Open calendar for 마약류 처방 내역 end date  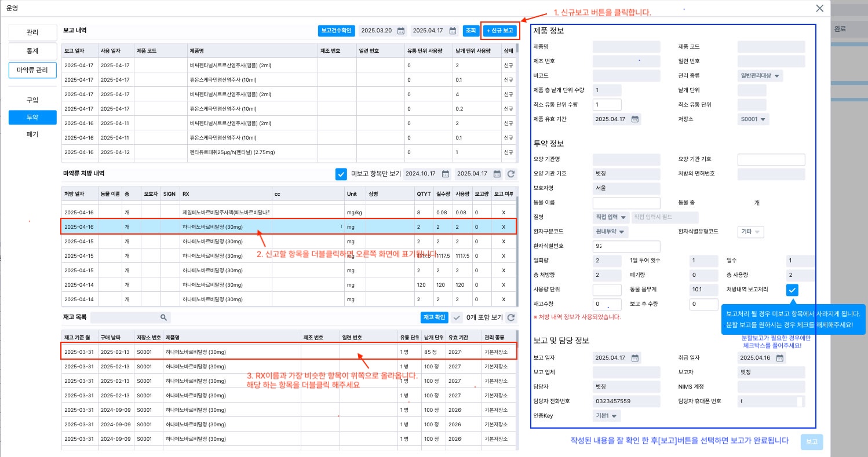click(x=496, y=174)
